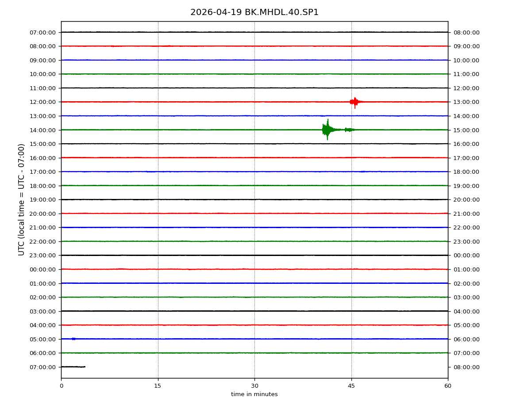
Task: Click the right-axis 00:00:00 time label
Action: tap(466, 256)
